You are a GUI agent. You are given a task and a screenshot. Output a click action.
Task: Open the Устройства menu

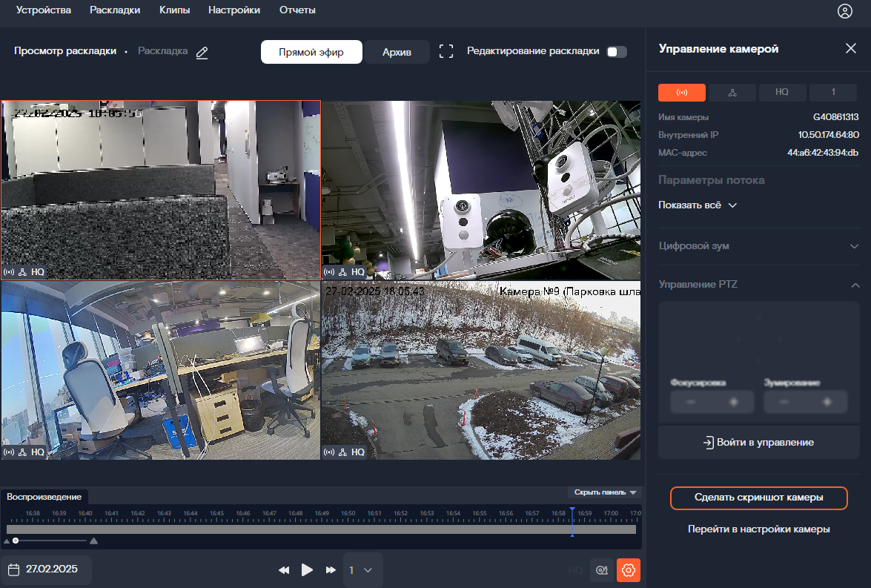point(43,10)
